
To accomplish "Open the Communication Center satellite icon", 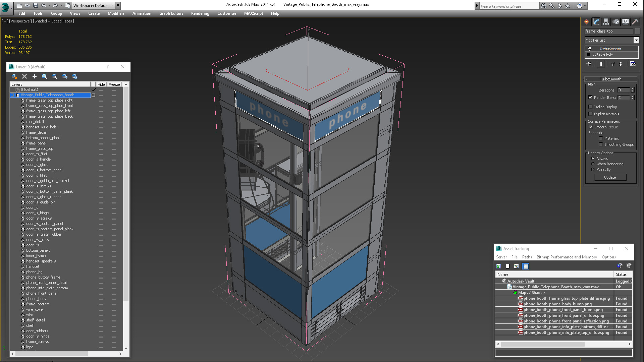I will (559, 6).
